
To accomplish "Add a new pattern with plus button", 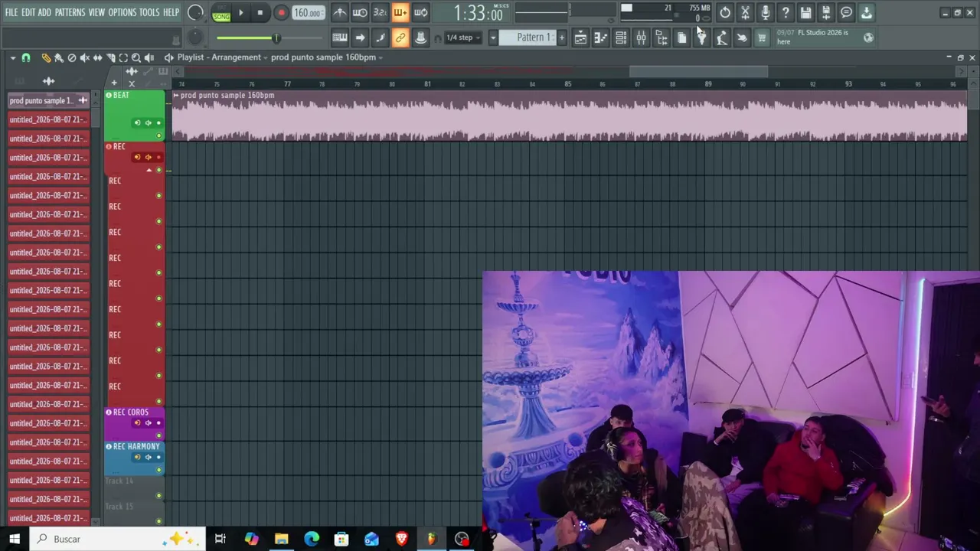I will pos(561,37).
